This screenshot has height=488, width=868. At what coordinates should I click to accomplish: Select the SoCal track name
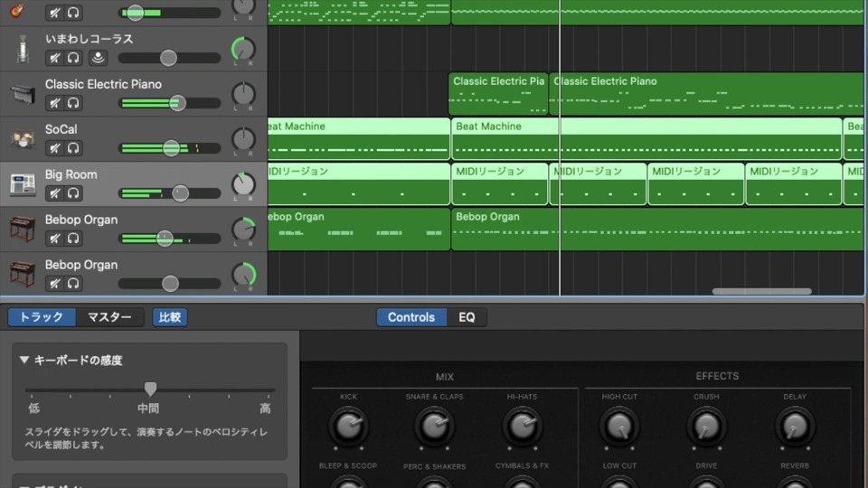pyautogui.click(x=61, y=129)
